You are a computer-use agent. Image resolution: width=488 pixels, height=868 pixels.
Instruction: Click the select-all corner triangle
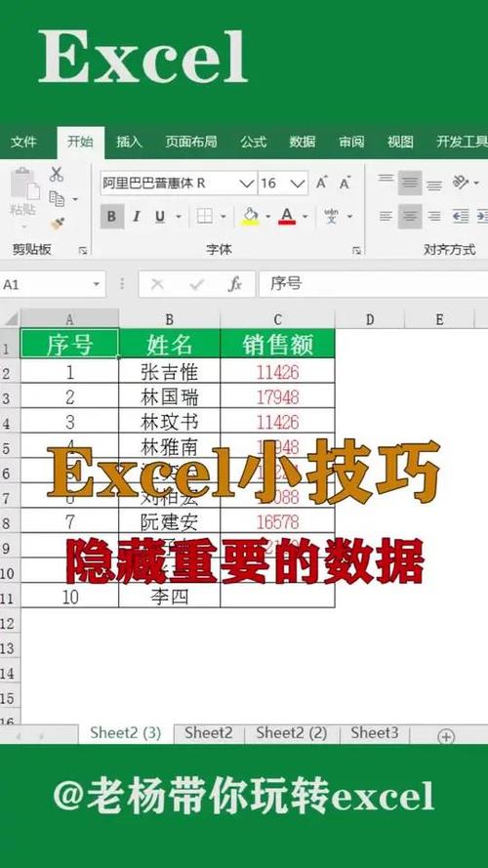pyautogui.click(x=10, y=319)
